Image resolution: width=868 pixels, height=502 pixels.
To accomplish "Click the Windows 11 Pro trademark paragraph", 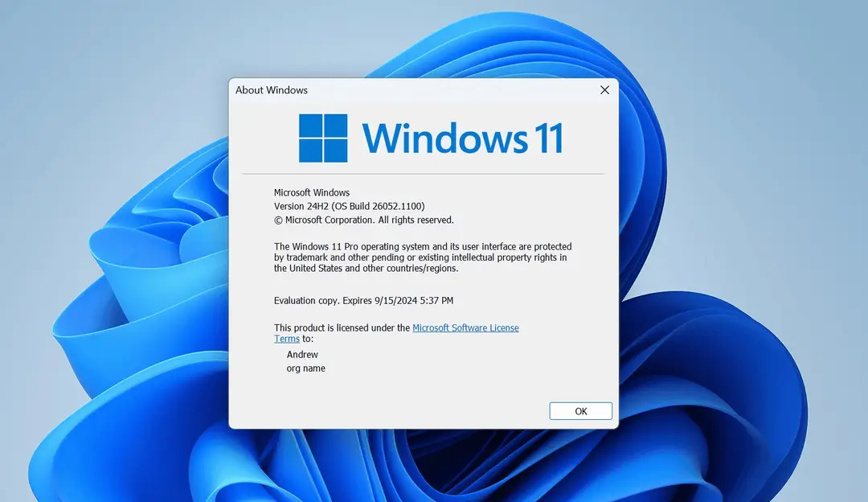I will [423, 257].
